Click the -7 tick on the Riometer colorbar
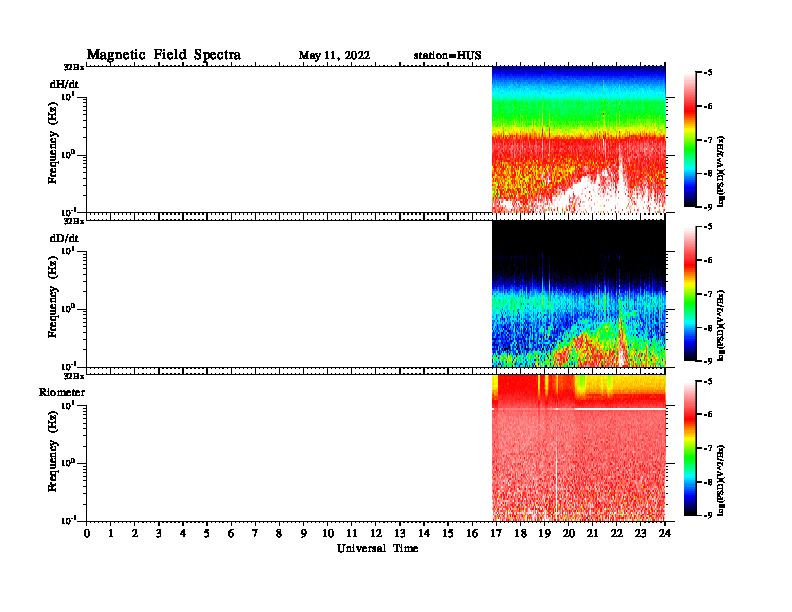The image size is (792, 612). coord(708,448)
